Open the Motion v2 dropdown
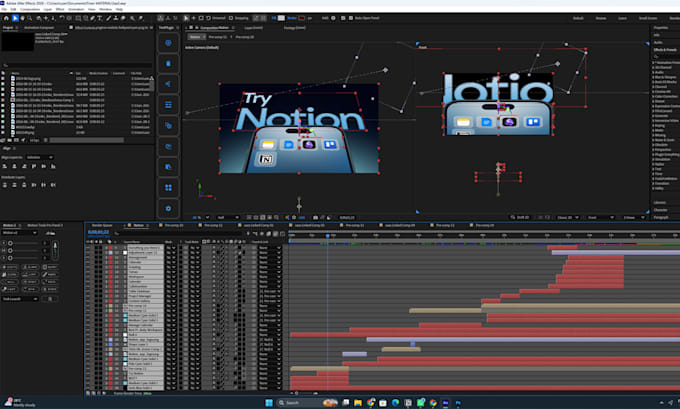The width and height of the screenshot is (680, 409). point(20,233)
